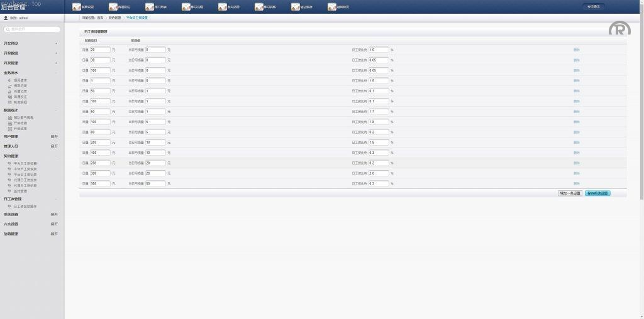Screen dimensions: 644x319
Task: Click the 日工资发放操作 sidebar icon
Action: click(9, 206)
